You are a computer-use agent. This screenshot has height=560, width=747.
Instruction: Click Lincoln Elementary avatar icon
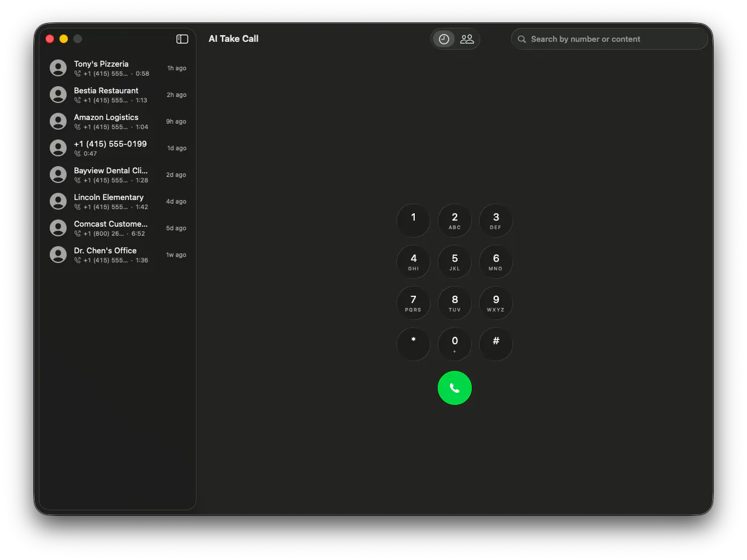58,201
